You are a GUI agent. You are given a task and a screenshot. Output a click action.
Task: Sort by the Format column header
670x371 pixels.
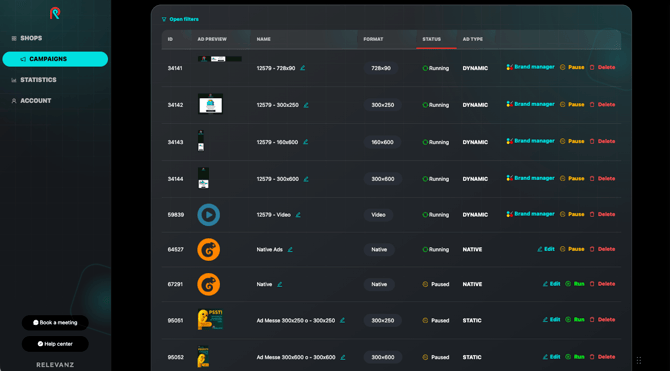tap(373, 39)
